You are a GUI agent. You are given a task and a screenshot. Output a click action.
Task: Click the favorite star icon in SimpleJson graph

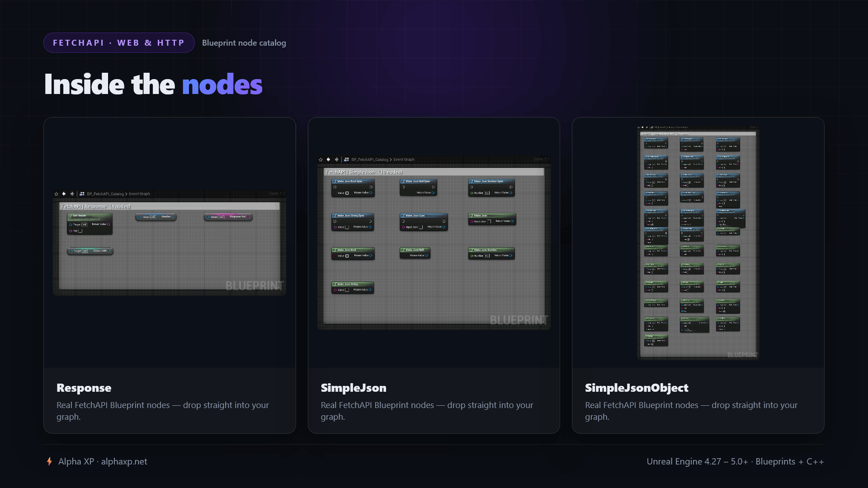pos(321,160)
